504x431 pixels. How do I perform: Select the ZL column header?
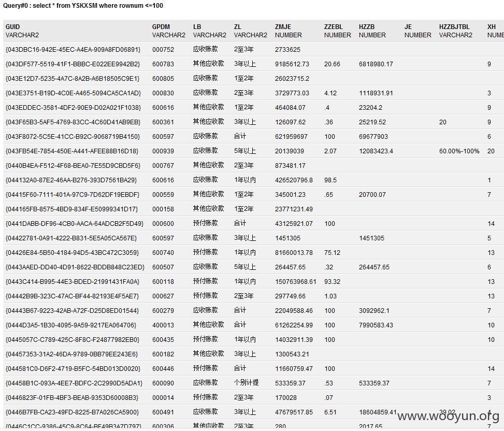click(x=238, y=26)
